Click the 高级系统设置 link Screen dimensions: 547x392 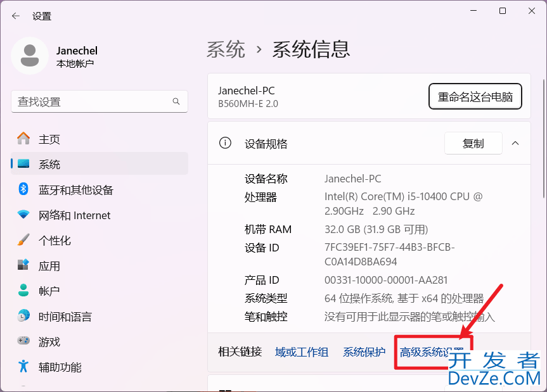(432, 352)
